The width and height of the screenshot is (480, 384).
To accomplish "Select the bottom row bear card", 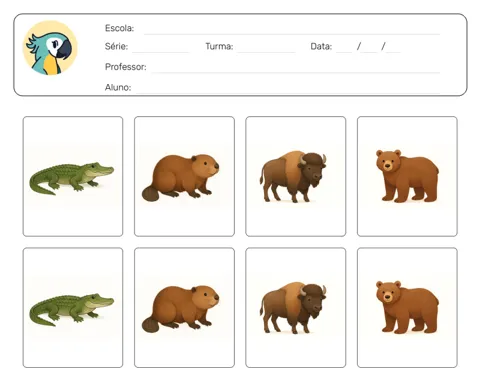I will (x=407, y=308).
